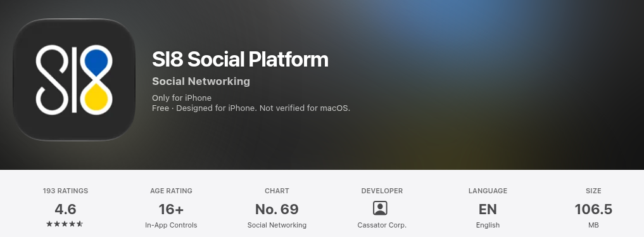Click the 16+ age rating
Viewport: 644px width, 237px height.
tap(171, 209)
